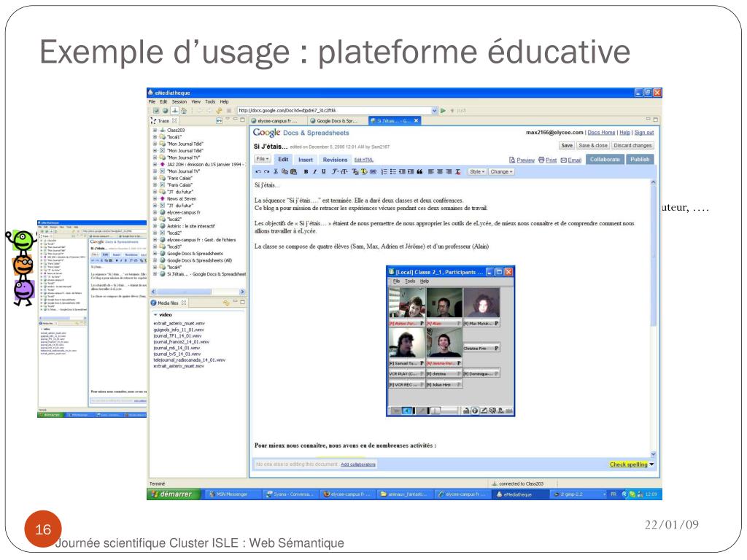The image size is (747, 560).
Task: Expand the Astérix : le site interactif node
Action: coord(155,226)
